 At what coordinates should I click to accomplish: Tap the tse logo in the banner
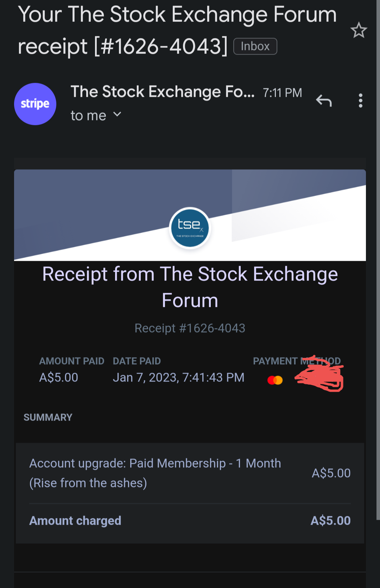coord(190,228)
